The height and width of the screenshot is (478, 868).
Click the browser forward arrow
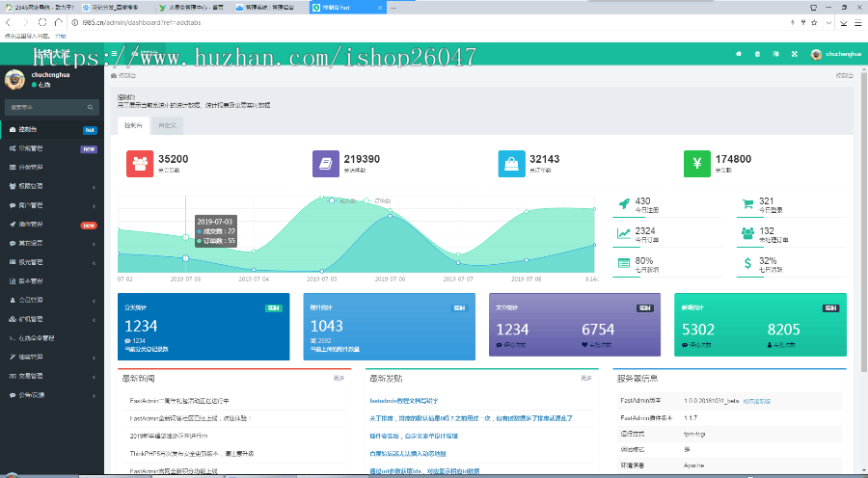(25, 23)
